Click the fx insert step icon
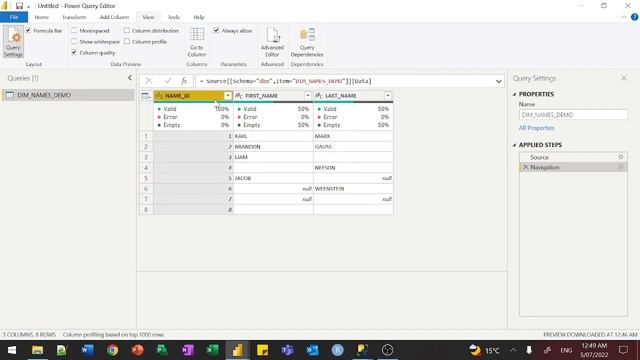The height and width of the screenshot is (360, 640). [x=184, y=81]
